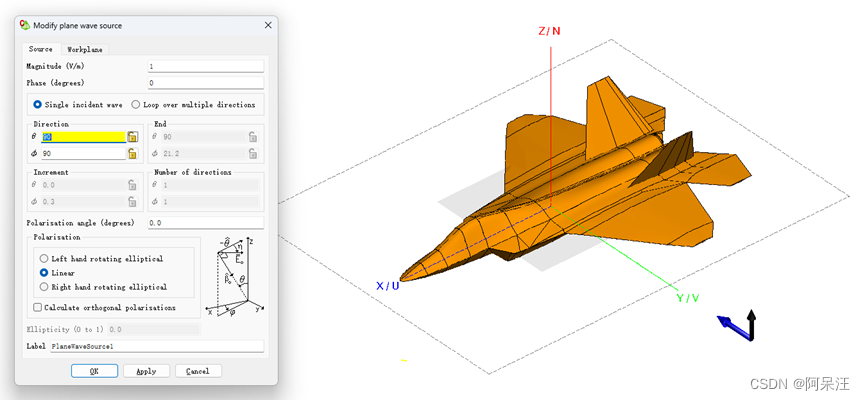The height and width of the screenshot is (400, 865).
Task: Click the lock icon beside End phi field
Action: pyautogui.click(x=253, y=153)
